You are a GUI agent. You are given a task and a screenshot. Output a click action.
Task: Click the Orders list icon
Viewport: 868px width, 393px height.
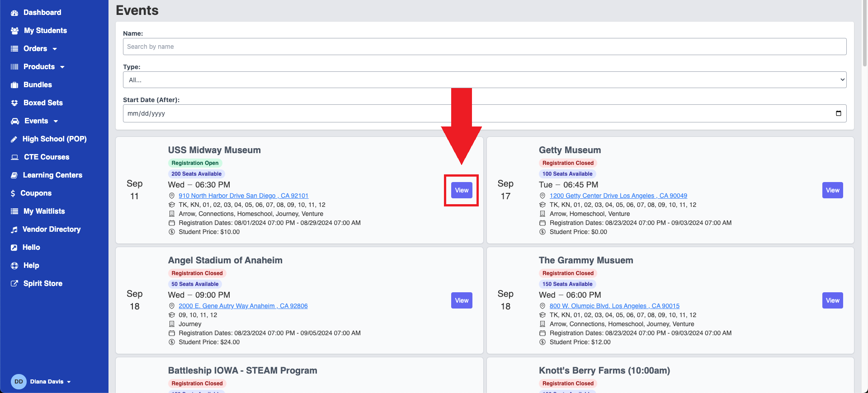tap(14, 49)
